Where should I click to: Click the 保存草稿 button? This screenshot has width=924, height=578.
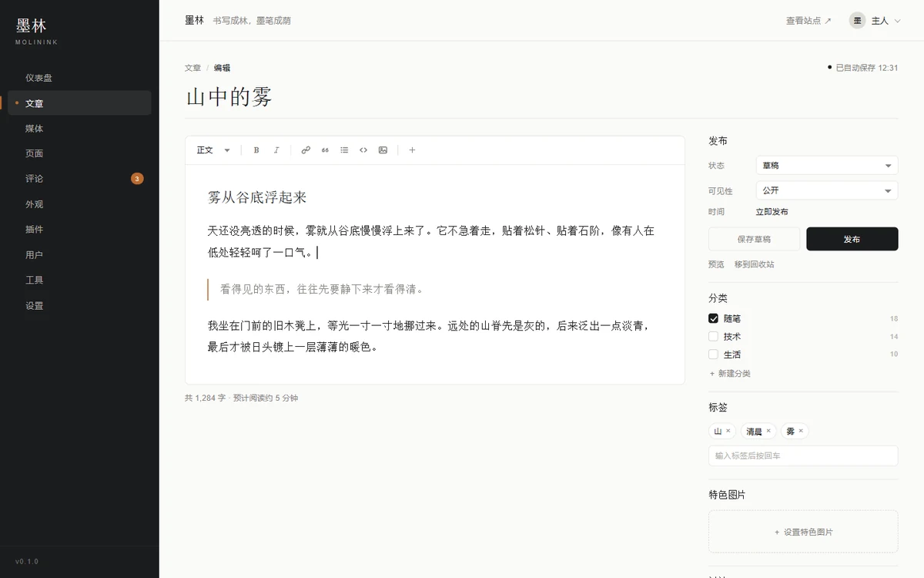click(x=754, y=239)
